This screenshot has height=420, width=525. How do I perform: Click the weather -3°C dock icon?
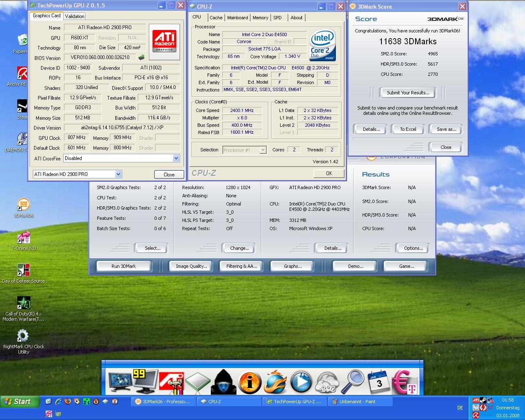coord(327,383)
